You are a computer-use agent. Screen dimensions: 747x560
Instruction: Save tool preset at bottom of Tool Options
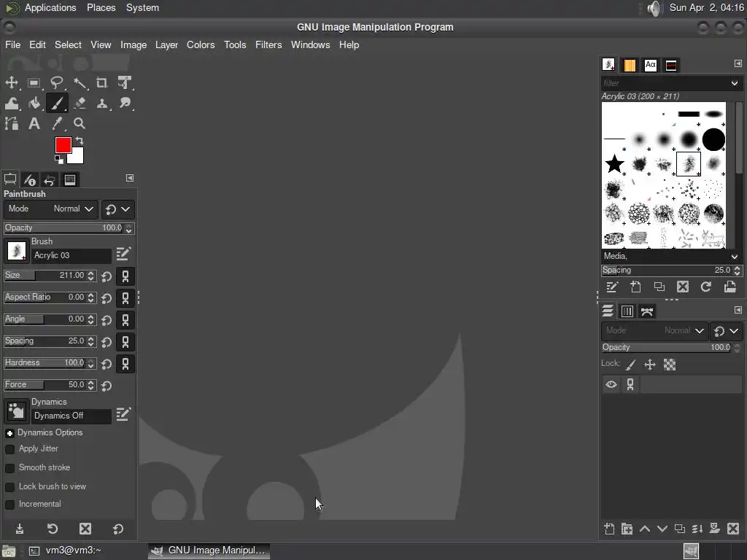tap(20, 529)
